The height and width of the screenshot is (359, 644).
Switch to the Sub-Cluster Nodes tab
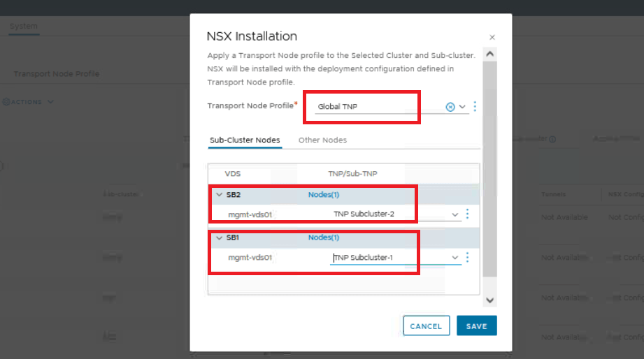[245, 140]
